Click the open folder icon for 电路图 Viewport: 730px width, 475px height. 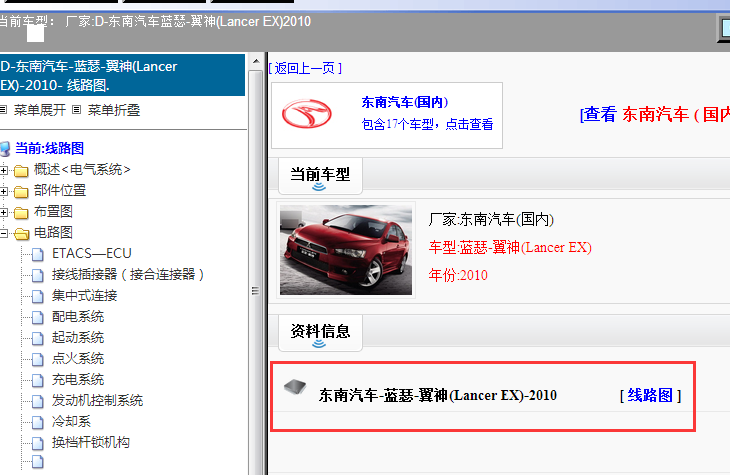21,234
